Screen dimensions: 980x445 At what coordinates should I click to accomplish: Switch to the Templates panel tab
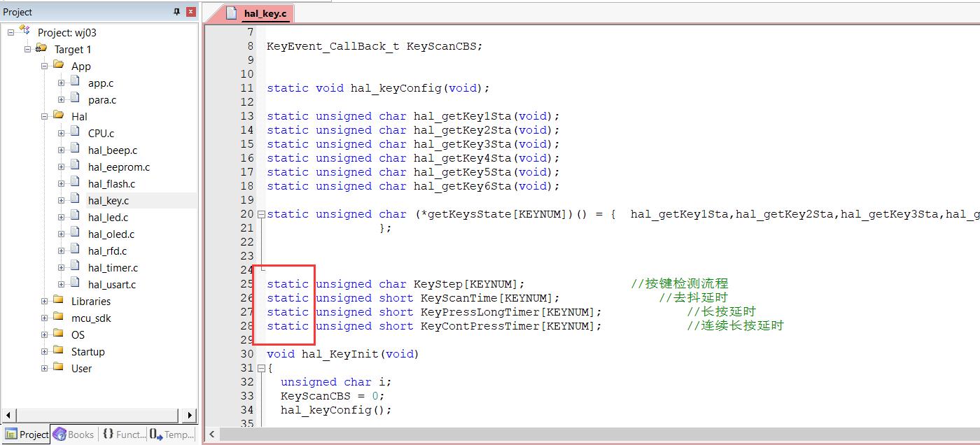(172, 435)
